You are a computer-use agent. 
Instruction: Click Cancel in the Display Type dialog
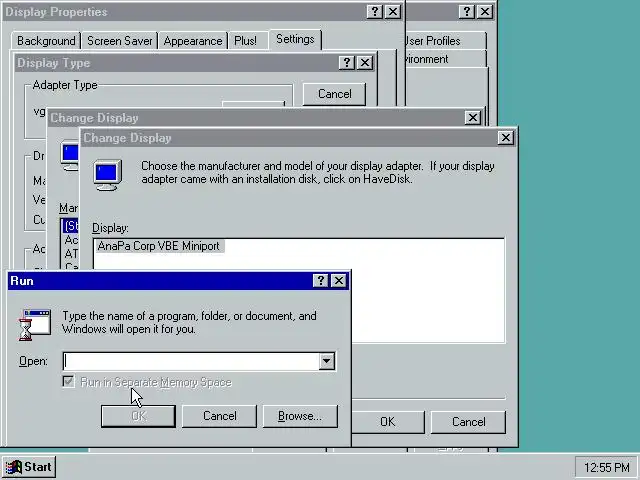click(334, 94)
